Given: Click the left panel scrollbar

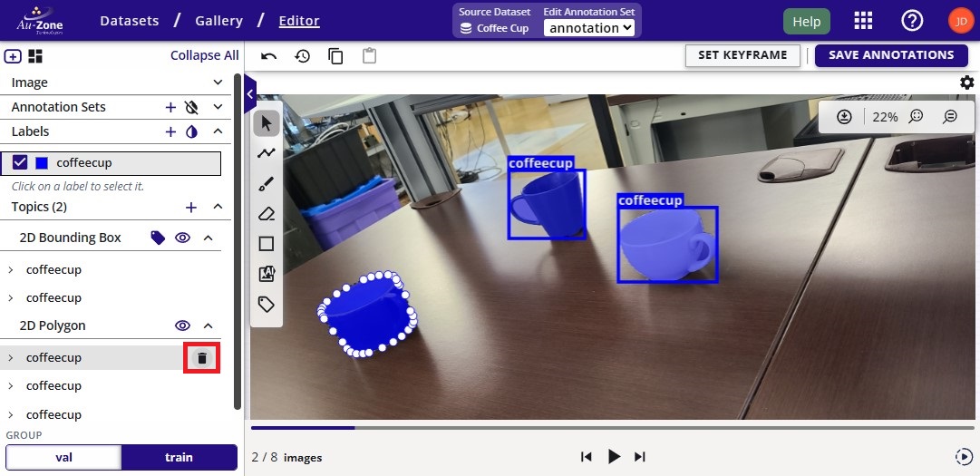Looking at the screenshot, I should pos(237,242).
